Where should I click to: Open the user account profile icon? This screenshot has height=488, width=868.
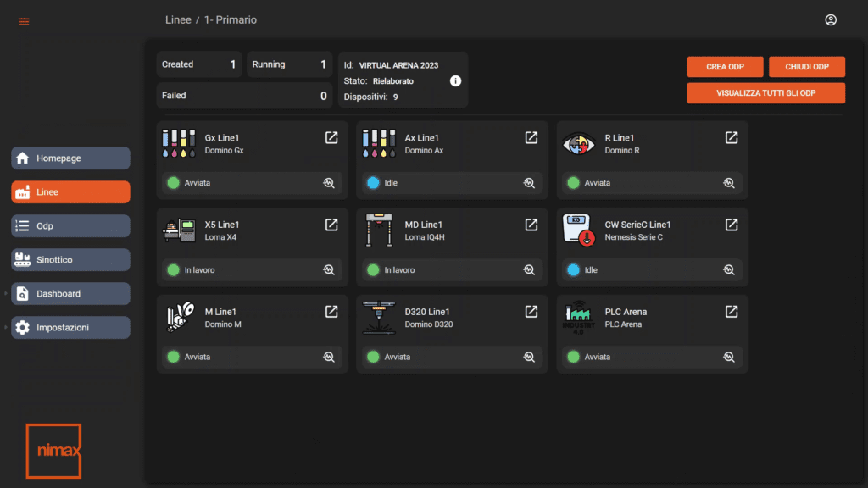[831, 20]
